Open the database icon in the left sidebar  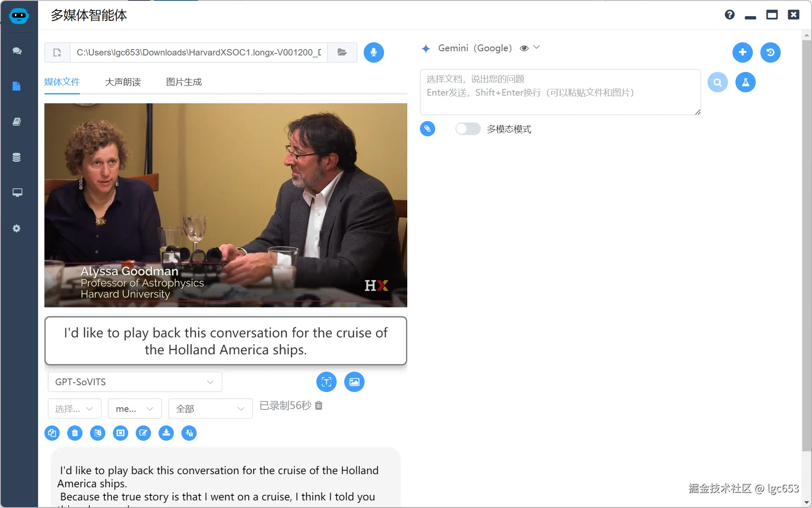pyautogui.click(x=17, y=157)
